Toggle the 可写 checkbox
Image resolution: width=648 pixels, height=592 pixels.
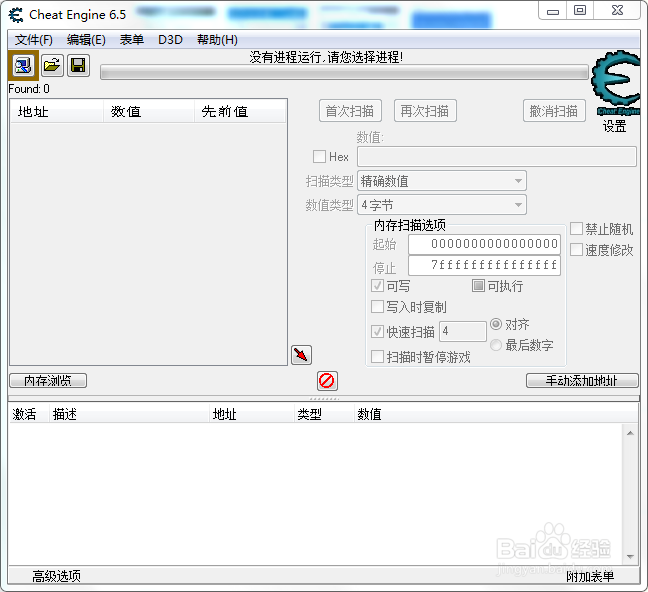coord(377,286)
